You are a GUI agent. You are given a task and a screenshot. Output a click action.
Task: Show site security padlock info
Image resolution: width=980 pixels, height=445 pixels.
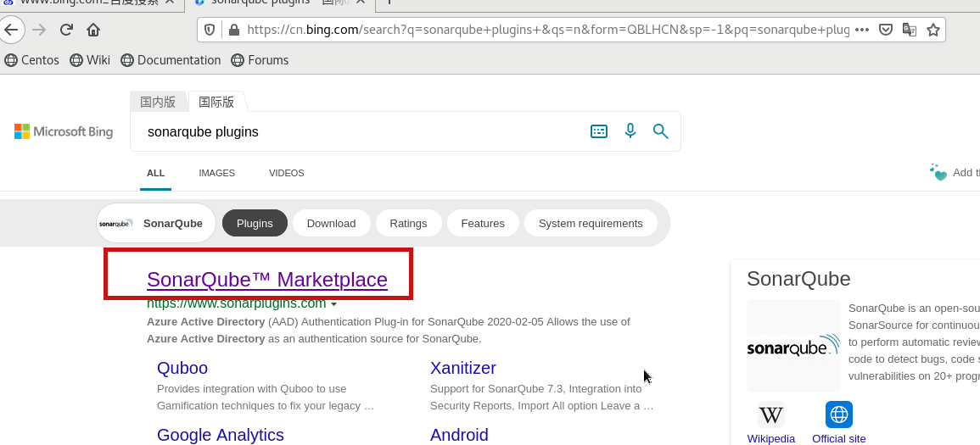pos(233,30)
